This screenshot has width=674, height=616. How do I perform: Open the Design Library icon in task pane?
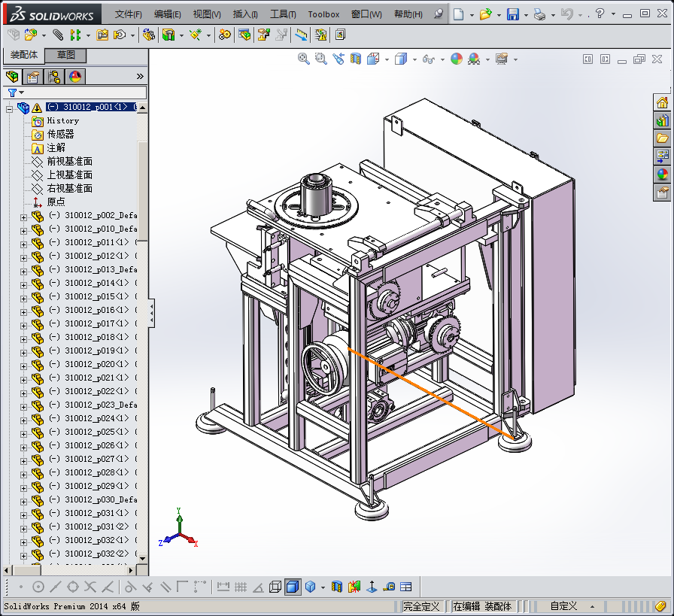663,121
